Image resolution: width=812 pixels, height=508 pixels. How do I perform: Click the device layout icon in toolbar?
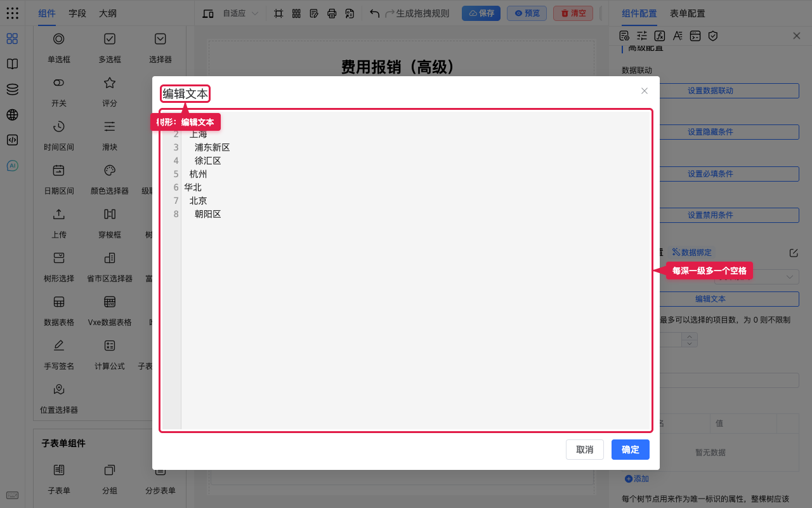208,13
